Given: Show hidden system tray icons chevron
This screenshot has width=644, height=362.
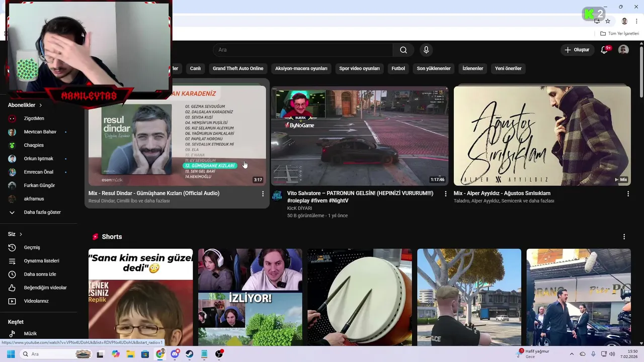Looking at the screenshot, I should point(572,354).
